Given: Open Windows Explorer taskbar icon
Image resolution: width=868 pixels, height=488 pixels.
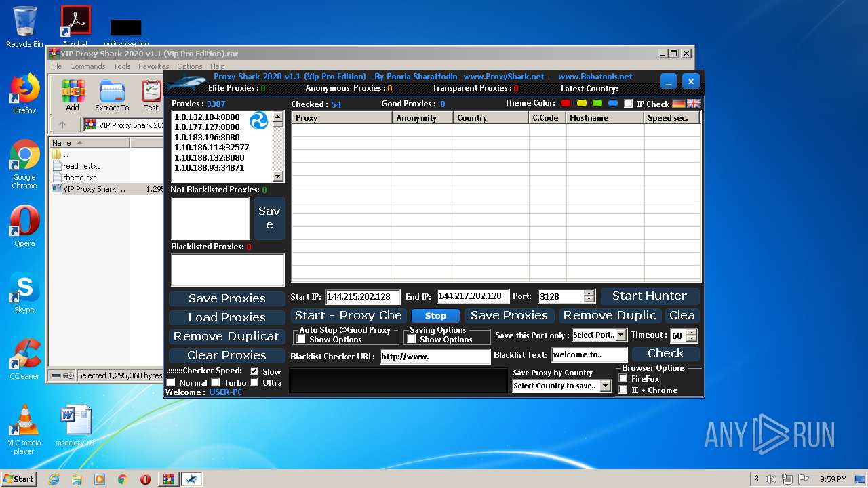Looking at the screenshot, I should pos(77,479).
